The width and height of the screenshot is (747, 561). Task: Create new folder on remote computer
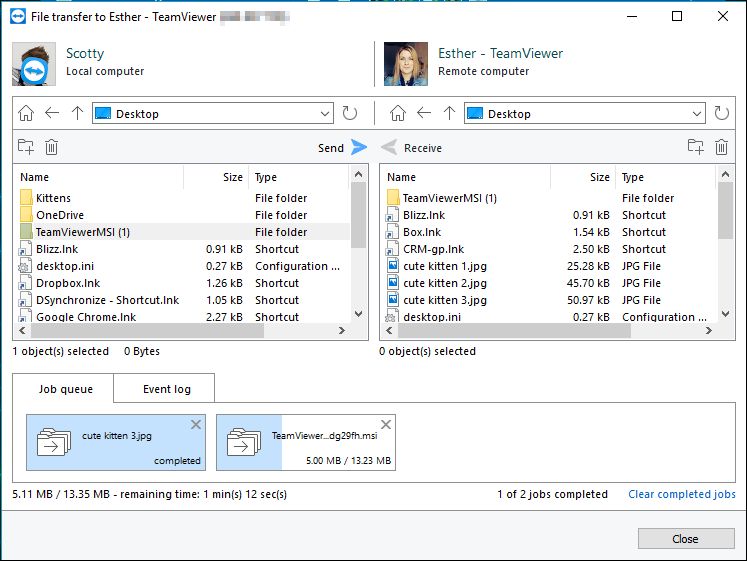[x=696, y=147]
